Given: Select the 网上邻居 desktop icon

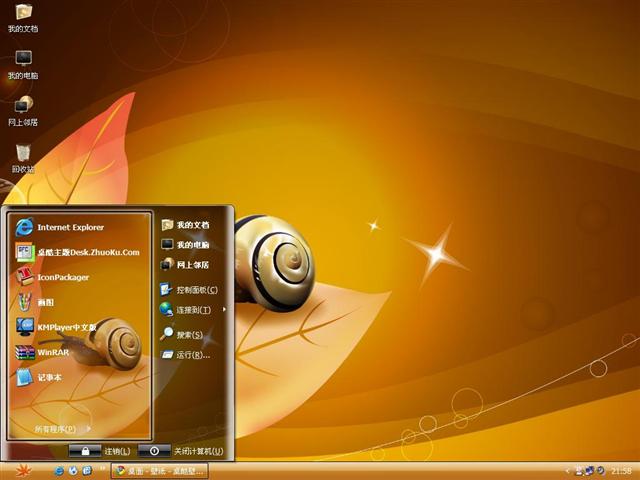Looking at the screenshot, I should click(x=23, y=108).
